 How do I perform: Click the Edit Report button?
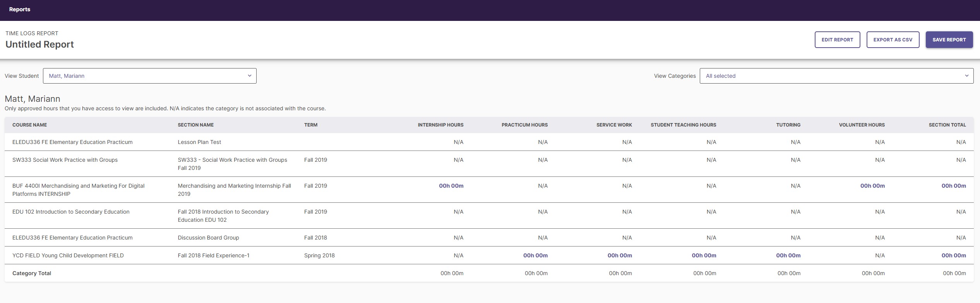tap(837, 40)
